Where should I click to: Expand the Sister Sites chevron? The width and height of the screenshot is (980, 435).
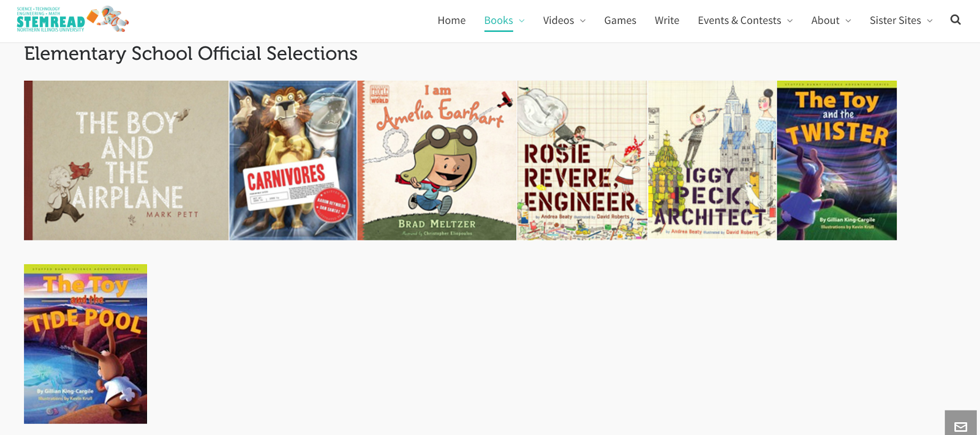pyautogui.click(x=930, y=21)
